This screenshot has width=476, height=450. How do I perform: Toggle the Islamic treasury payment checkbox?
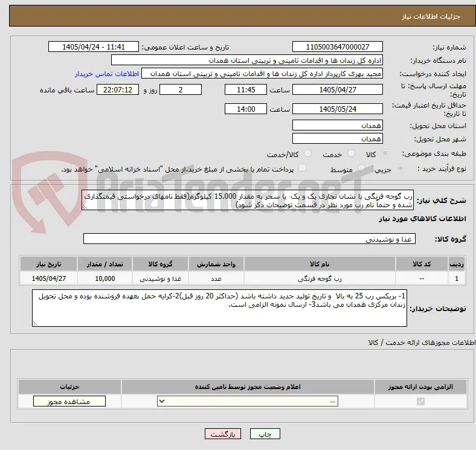point(303,168)
